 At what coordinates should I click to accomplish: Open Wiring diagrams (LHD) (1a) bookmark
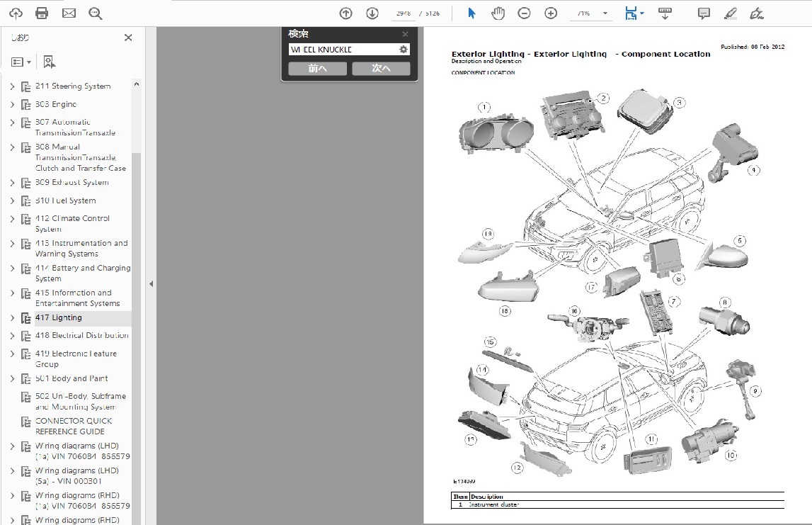(82, 451)
